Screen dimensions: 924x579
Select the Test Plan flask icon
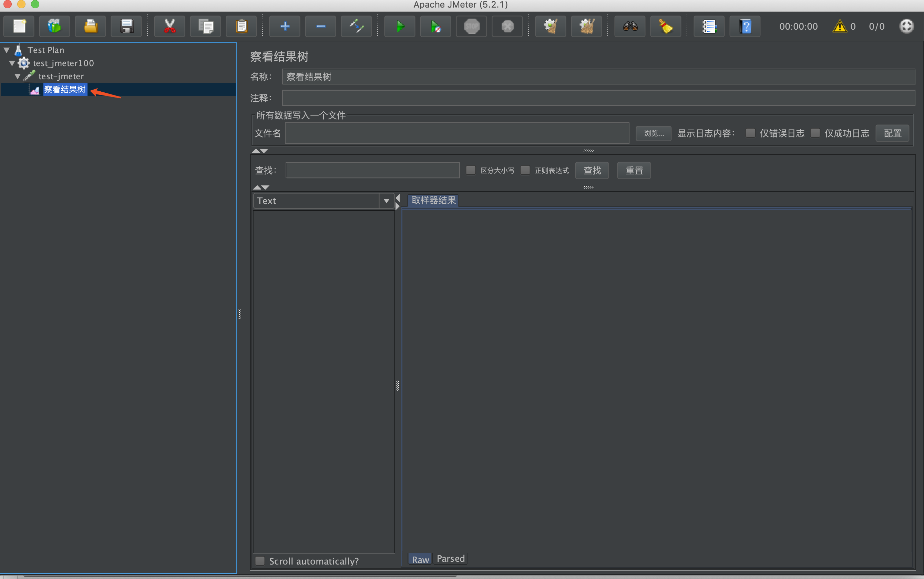click(x=18, y=50)
